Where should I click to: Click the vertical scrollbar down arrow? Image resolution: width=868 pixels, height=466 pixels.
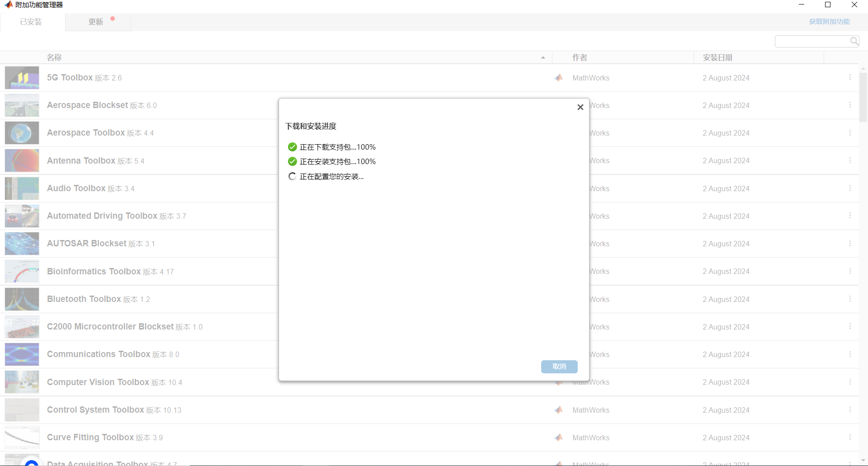click(x=863, y=461)
